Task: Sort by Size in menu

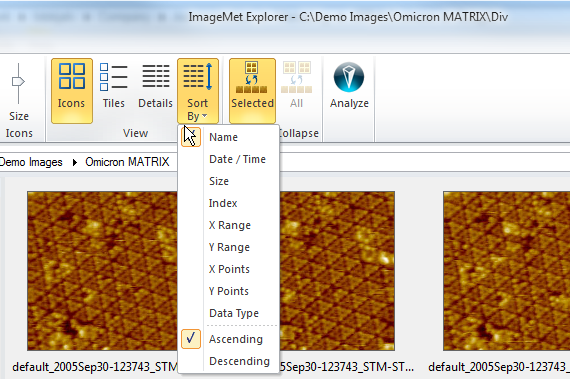Action: (228, 181)
